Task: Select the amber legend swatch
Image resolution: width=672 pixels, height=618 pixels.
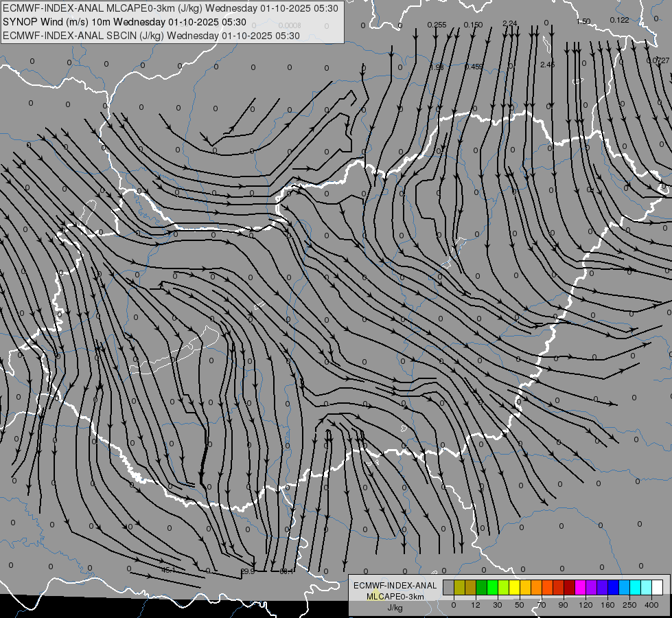Action: [525, 587]
